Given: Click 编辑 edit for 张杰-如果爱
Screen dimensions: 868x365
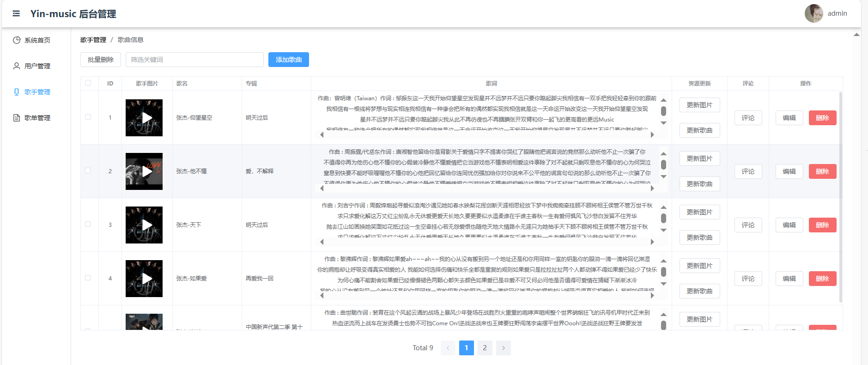Looking at the screenshot, I should [789, 279].
